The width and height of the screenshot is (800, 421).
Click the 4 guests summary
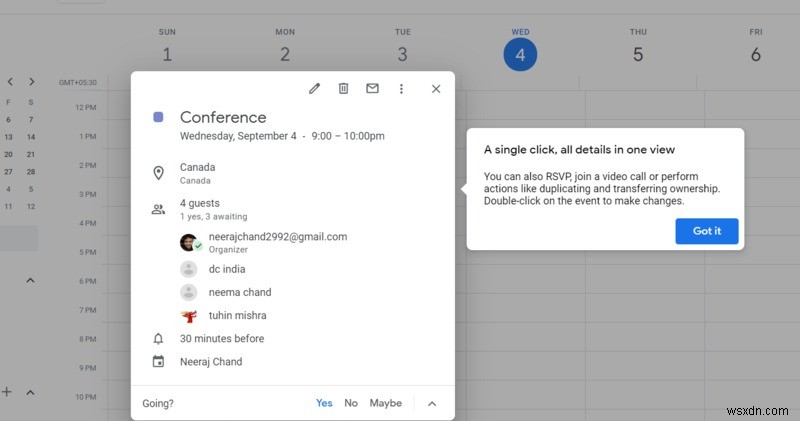click(x=199, y=203)
